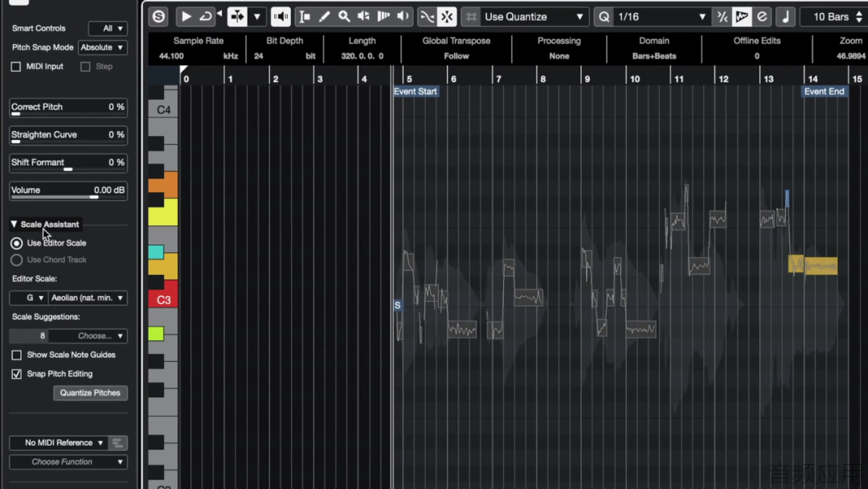
Task: Uncheck Snap Pitch Editing checkbox
Action: point(17,374)
